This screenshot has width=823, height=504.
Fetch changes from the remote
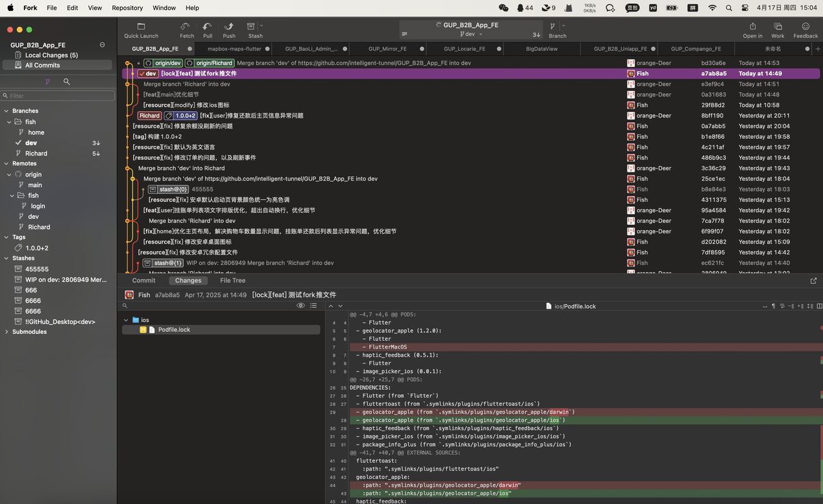(186, 30)
